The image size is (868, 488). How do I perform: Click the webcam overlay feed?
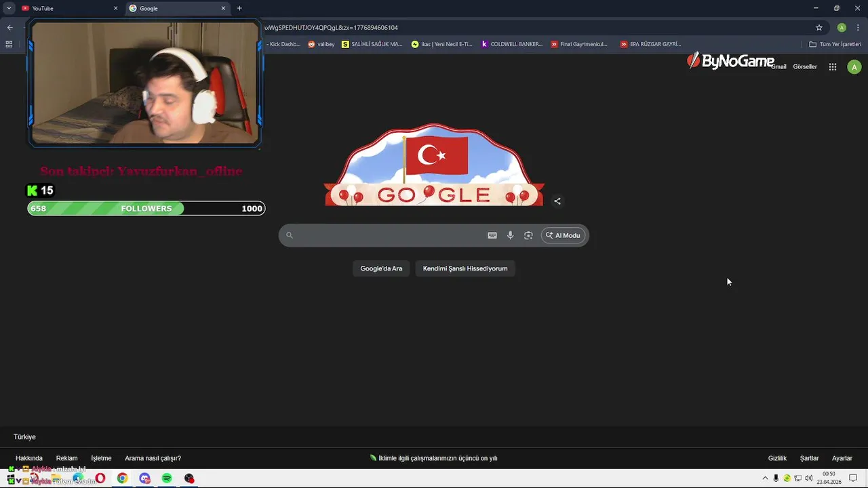click(x=144, y=83)
